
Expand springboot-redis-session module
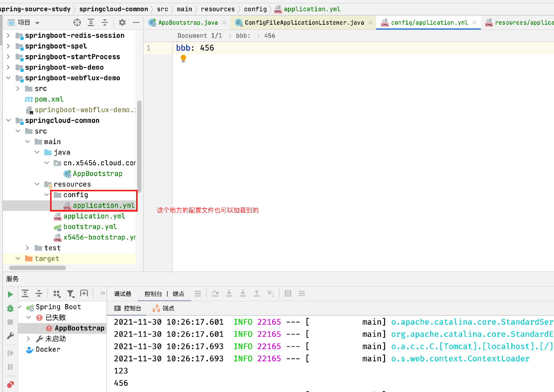tap(8, 35)
